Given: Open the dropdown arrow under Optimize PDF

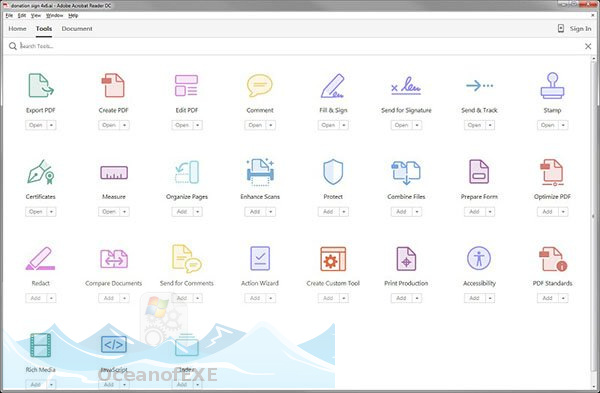Looking at the screenshot, I should coord(563,212).
